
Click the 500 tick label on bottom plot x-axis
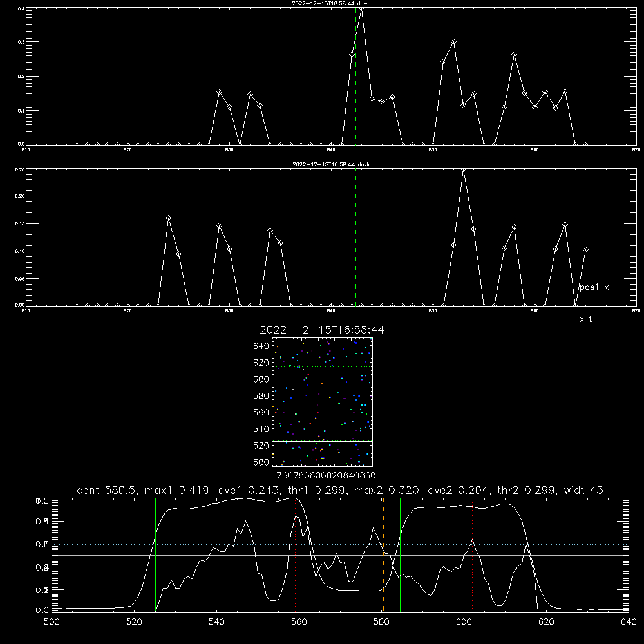click(x=52, y=622)
